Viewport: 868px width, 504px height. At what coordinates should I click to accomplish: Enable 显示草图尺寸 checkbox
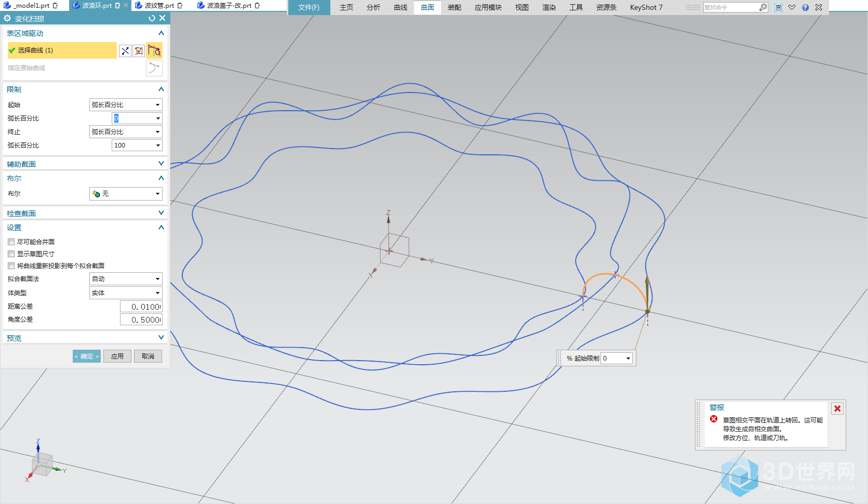[11, 254]
